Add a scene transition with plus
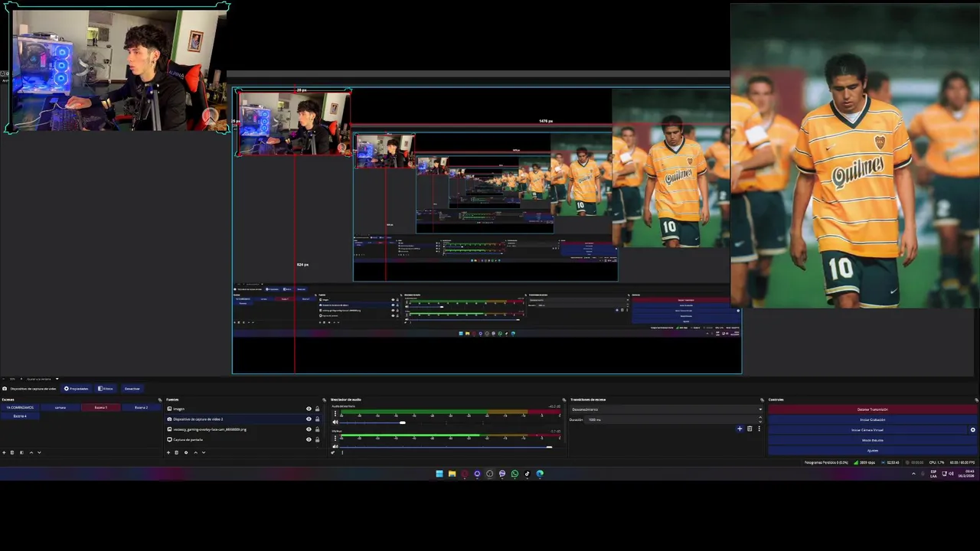Image resolution: width=980 pixels, height=551 pixels. pyautogui.click(x=740, y=429)
